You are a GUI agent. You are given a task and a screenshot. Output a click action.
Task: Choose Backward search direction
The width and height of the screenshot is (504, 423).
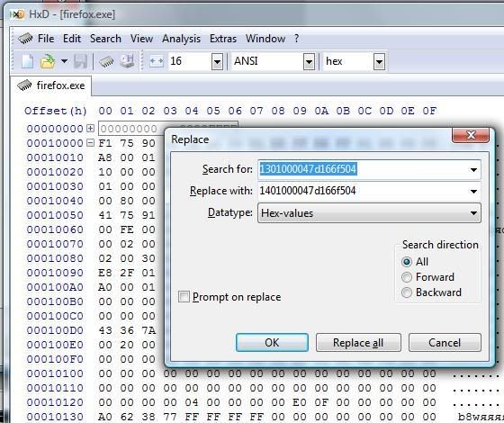point(407,292)
